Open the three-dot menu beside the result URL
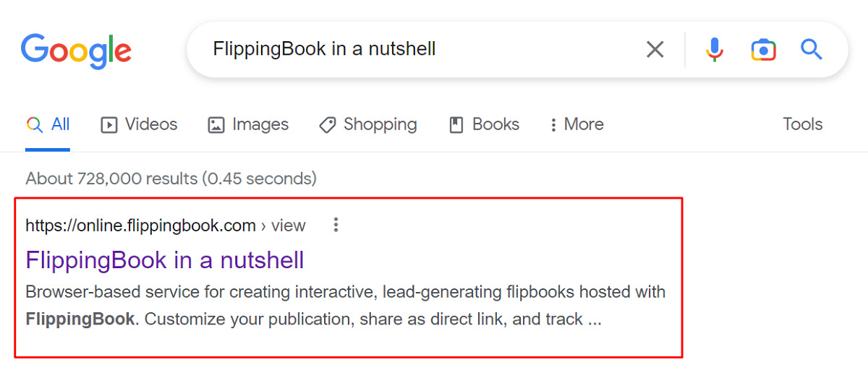This screenshot has height=373, width=868. 335,225
